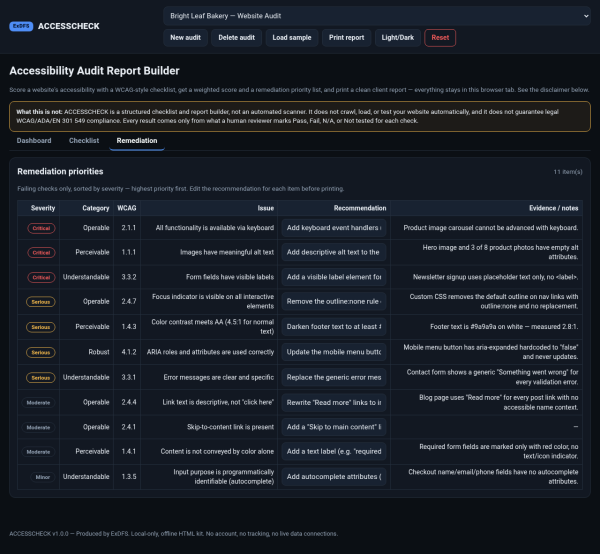600x554 pixels.
Task: Edit the 'Add a visible label element' recommendation
Action: tap(334, 277)
